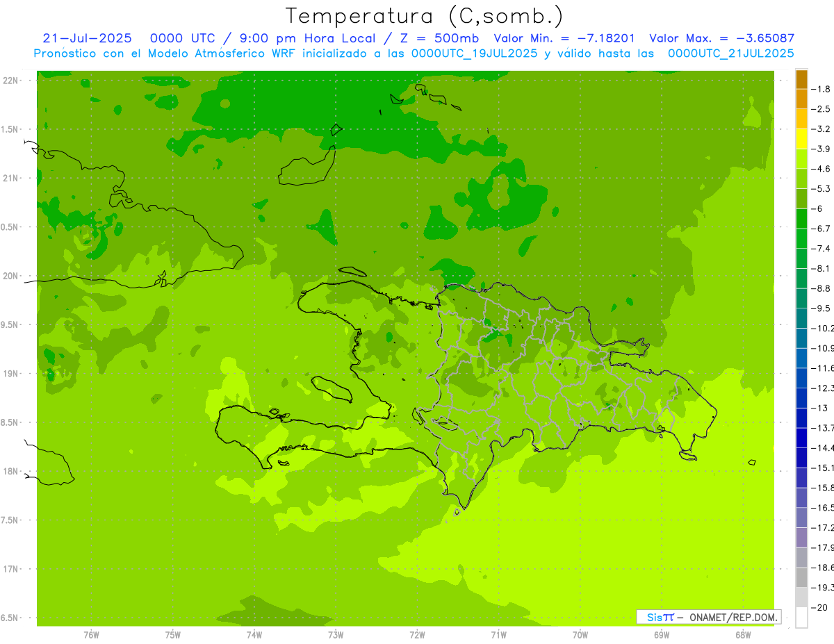The height and width of the screenshot is (644, 834).
Task: Click the "Valor Max. = -3.65087" readout
Action: click(721, 38)
